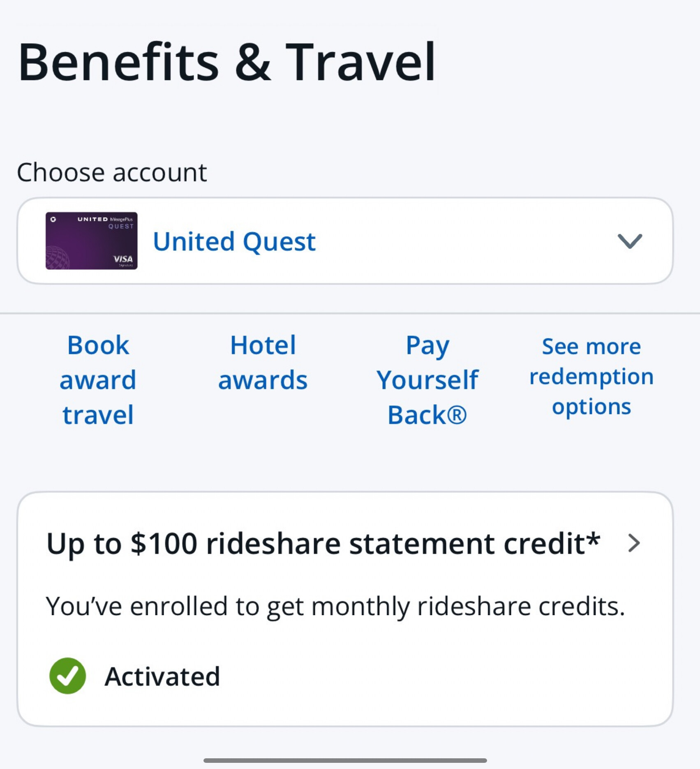700x769 pixels.
Task: Click the green Activated checkmark icon
Action: click(67, 676)
